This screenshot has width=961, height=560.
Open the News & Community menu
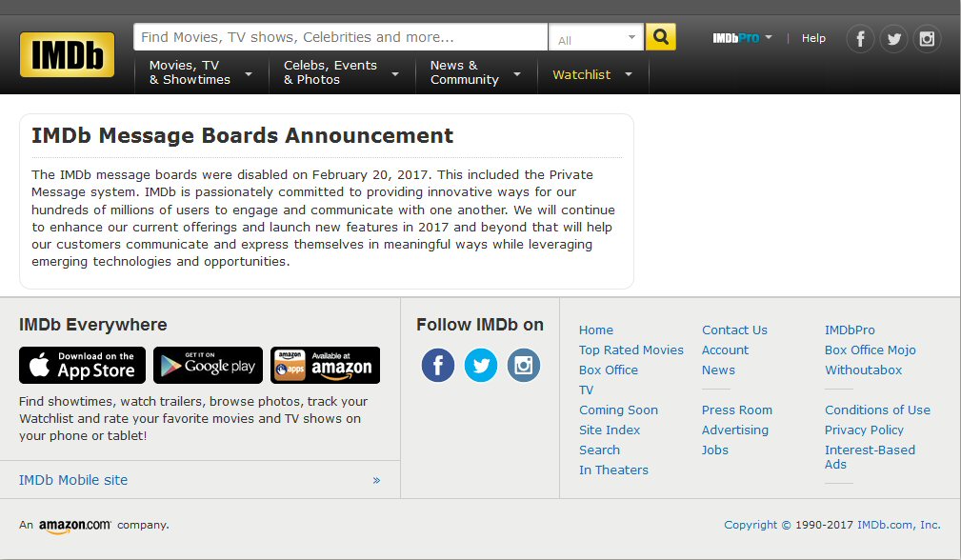coord(475,73)
